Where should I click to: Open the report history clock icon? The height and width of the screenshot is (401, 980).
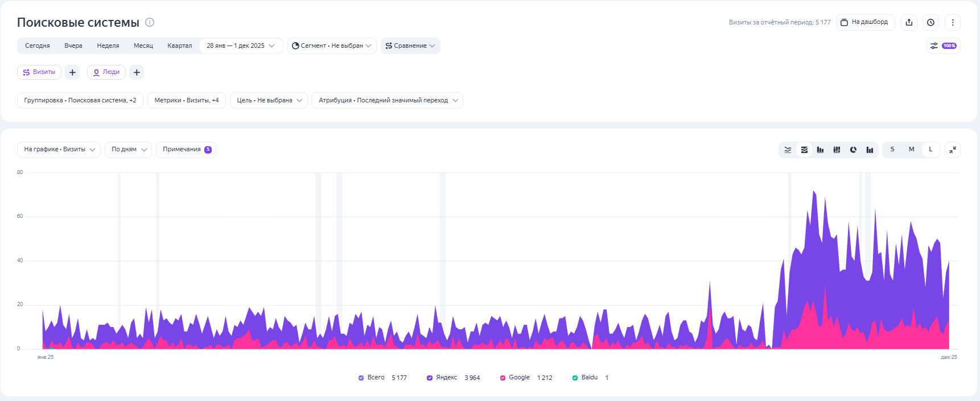930,22
